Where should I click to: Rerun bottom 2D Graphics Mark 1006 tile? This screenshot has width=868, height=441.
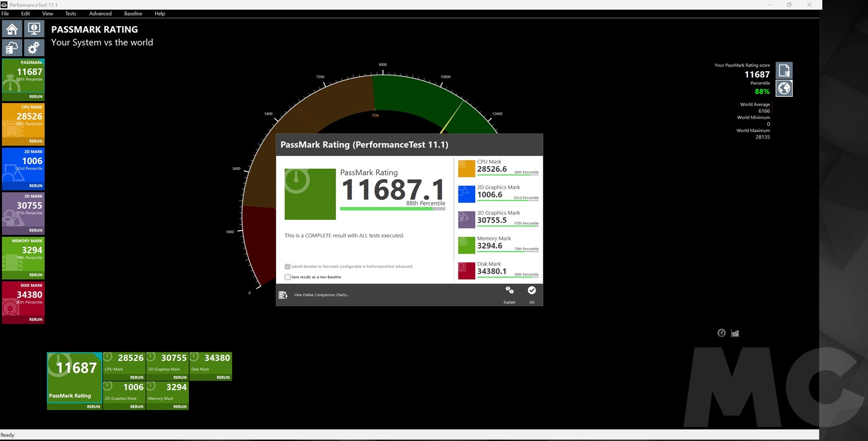point(137,407)
